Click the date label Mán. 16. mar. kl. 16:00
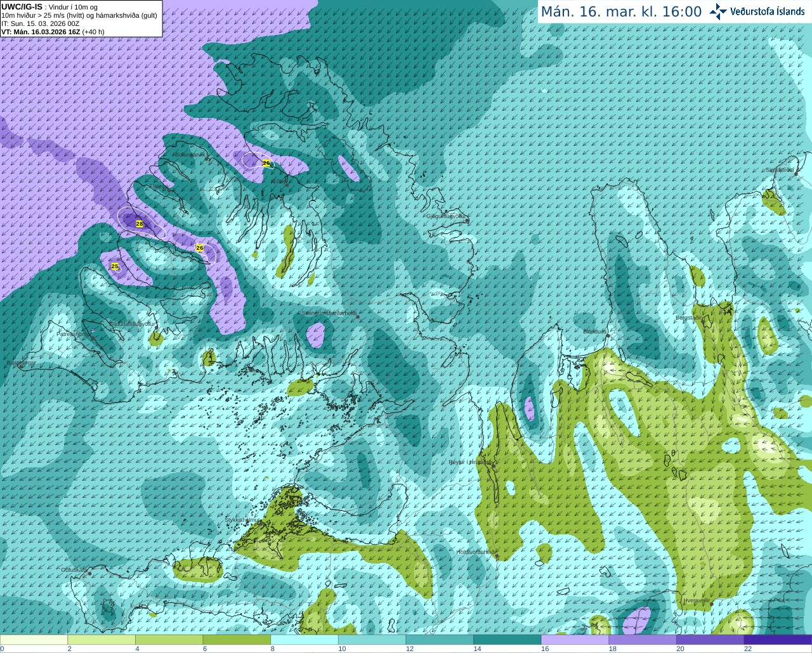Screen dimensions: 812x653 (x=621, y=12)
